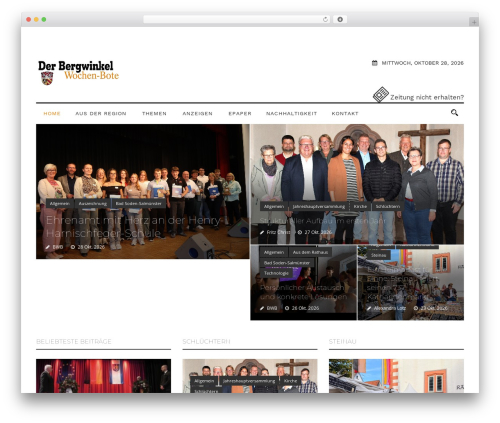Open the ePaper menu item

[240, 114]
